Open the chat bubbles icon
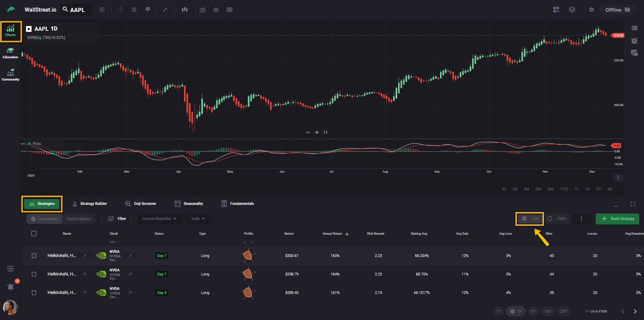This screenshot has width=644, height=320. (x=634, y=53)
